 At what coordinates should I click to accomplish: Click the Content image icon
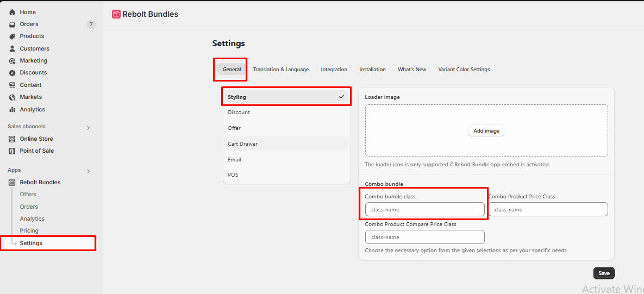click(x=12, y=85)
